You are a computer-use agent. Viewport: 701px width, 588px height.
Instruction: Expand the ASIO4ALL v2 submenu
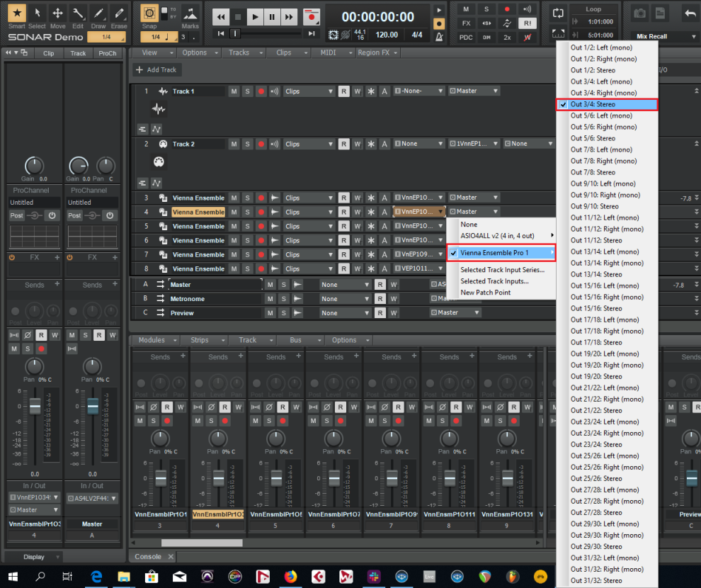[x=501, y=236]
